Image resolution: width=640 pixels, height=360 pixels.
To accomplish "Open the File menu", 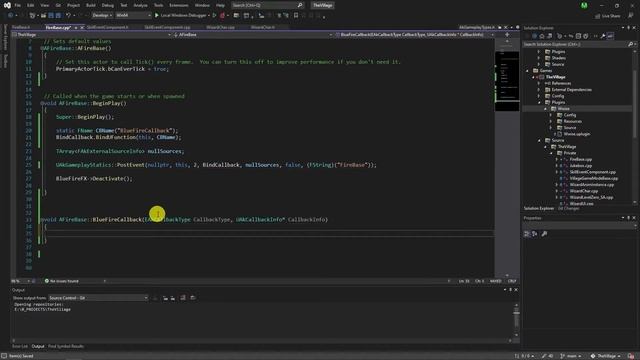I will (x=17, y=5).
